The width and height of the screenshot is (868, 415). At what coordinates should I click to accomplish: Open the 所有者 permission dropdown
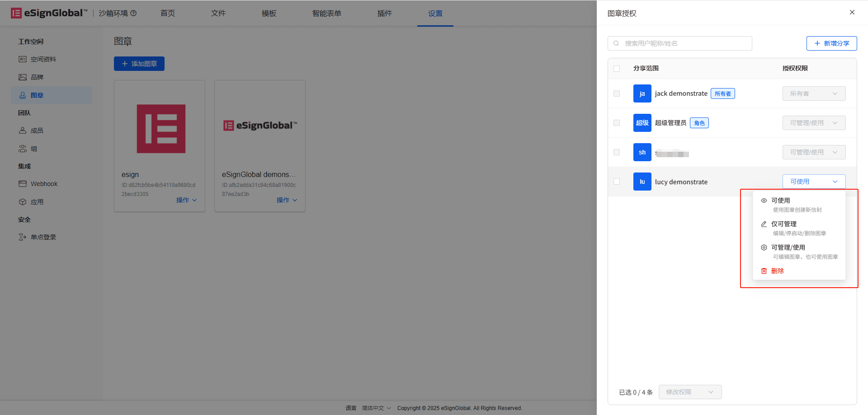pos(814,93)
